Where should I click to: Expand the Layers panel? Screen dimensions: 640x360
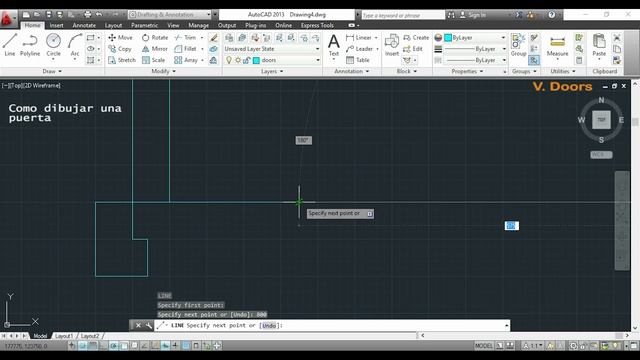272,71
